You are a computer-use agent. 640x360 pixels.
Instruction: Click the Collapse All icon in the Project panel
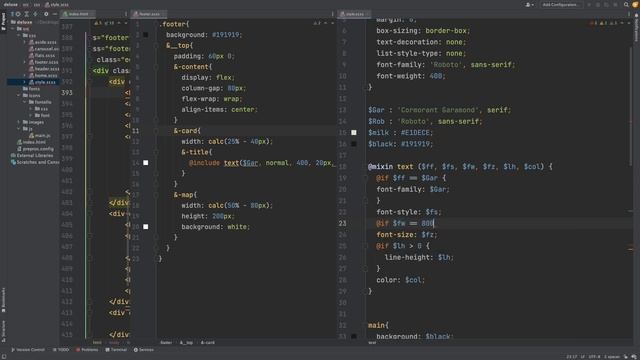point(36,14)
